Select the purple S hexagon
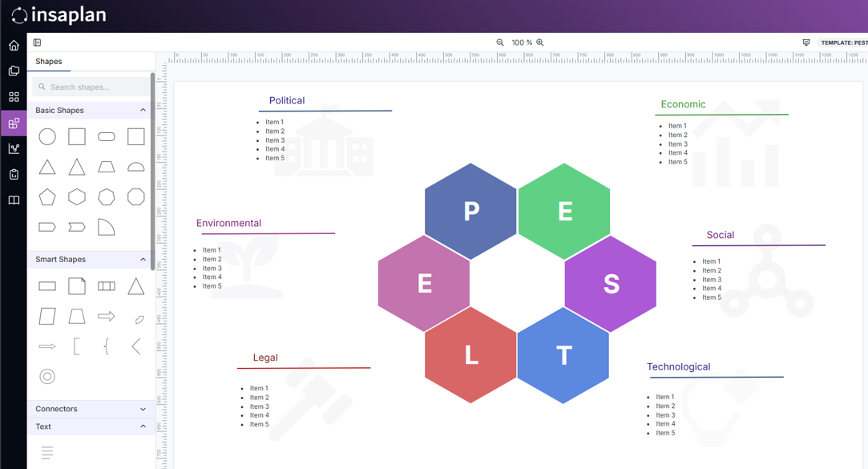The image size is (868, 469). pos(611,284)
